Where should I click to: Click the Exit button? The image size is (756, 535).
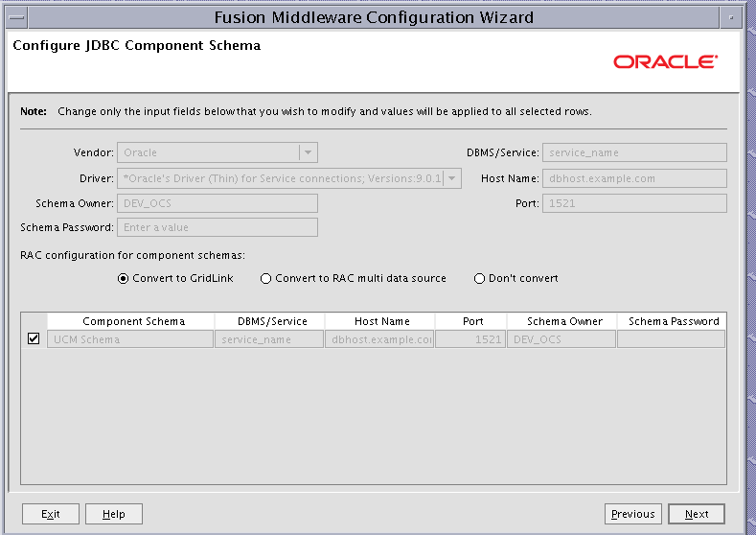[51, 514]
